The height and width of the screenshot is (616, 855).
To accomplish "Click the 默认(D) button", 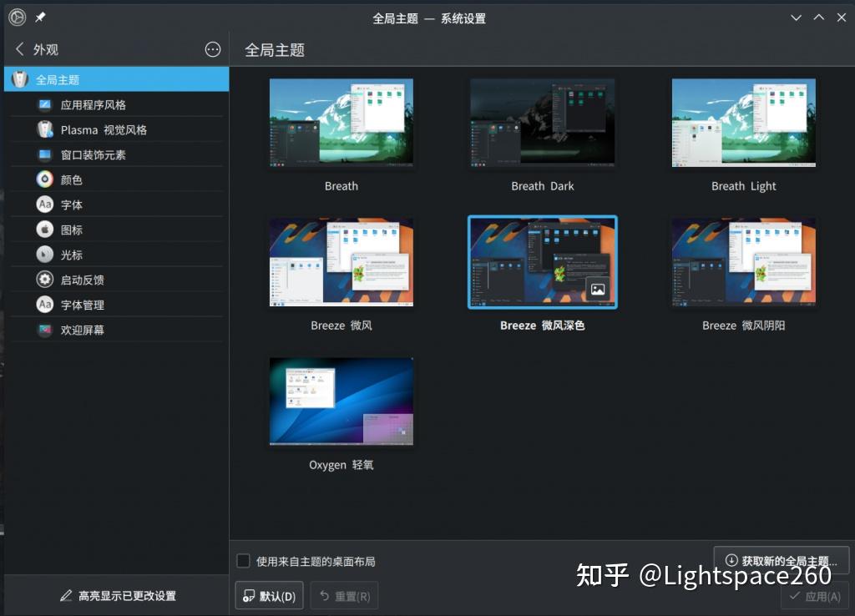I will pyautogui.click(x=269, y=595).
